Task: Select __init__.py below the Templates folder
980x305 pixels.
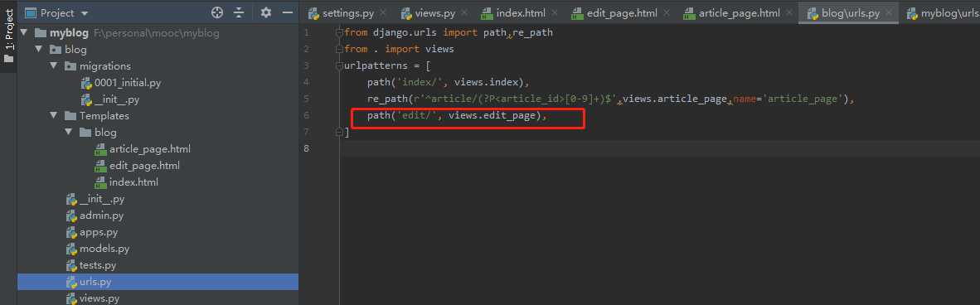Action: (102, 199)
